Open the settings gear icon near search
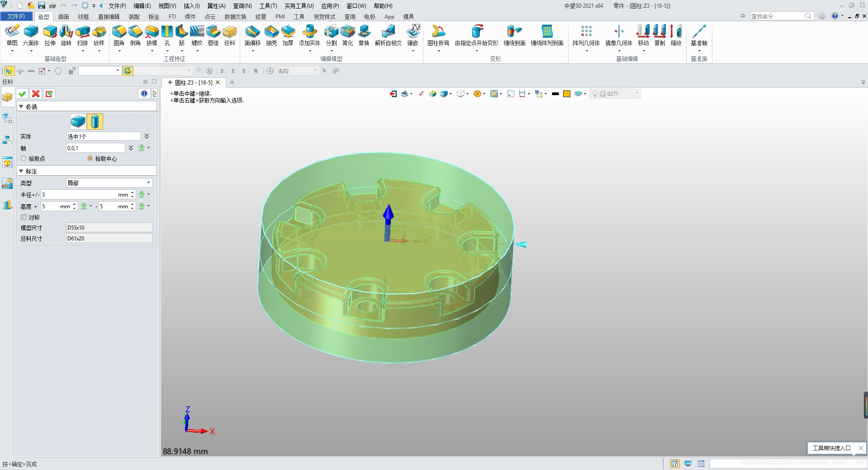The image size is (868, 470). pos(822,16)
